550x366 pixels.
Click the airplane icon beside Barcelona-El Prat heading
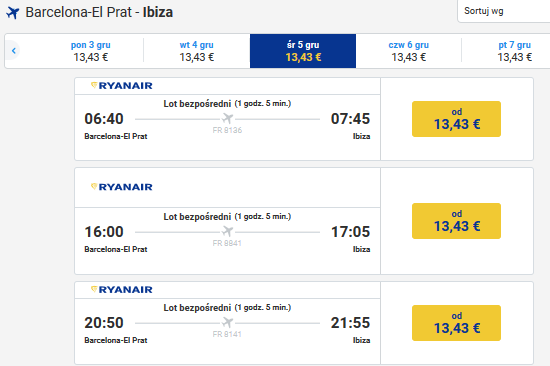pyautogui.click(x=13, y=13)
